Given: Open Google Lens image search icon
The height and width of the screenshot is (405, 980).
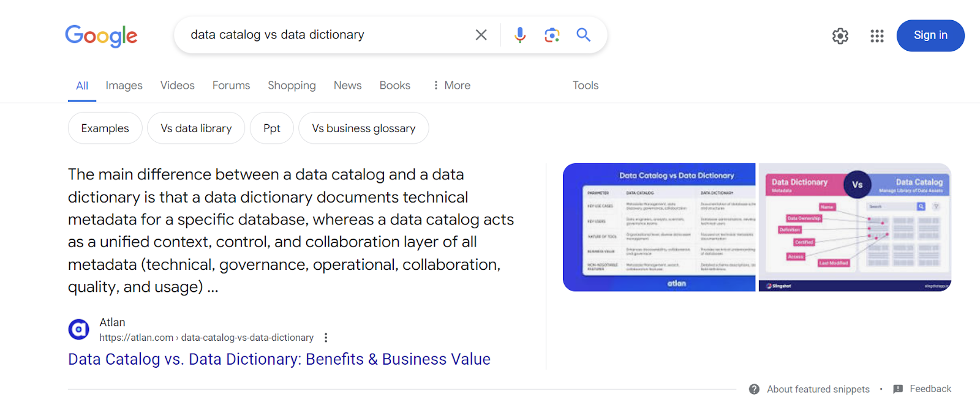Looking at the screenshot, I should point(552,35).
